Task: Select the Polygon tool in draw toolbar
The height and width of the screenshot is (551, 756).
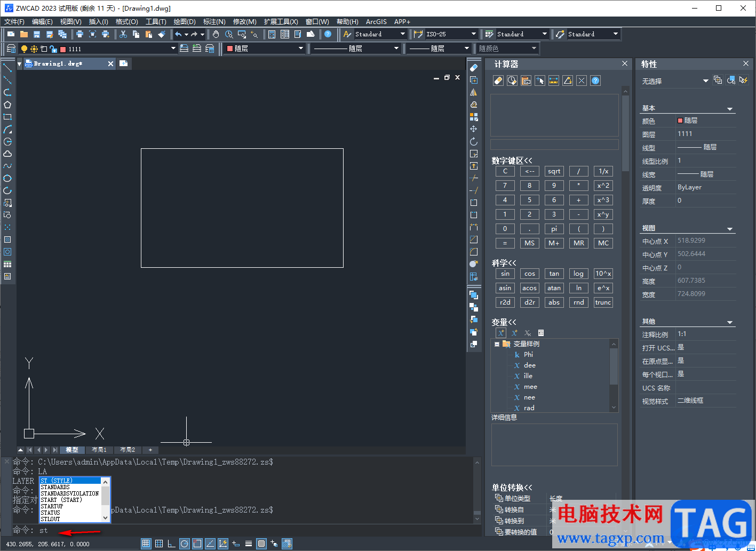Action: click(x=7, y=105)
